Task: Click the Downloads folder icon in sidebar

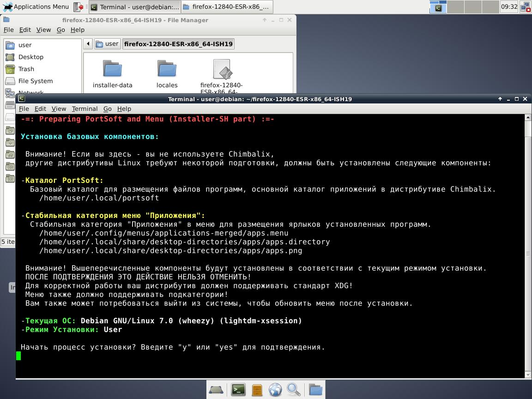Action: [x=10, y=143]
